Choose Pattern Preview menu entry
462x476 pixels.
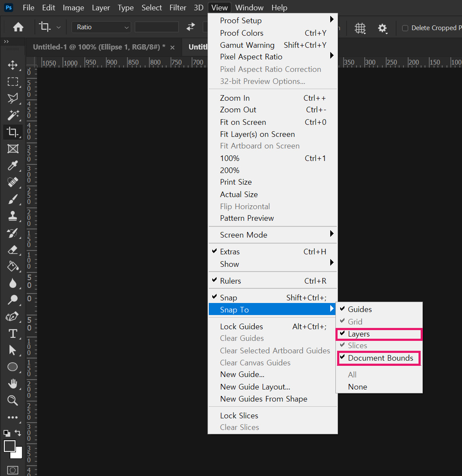click(273, 218)
